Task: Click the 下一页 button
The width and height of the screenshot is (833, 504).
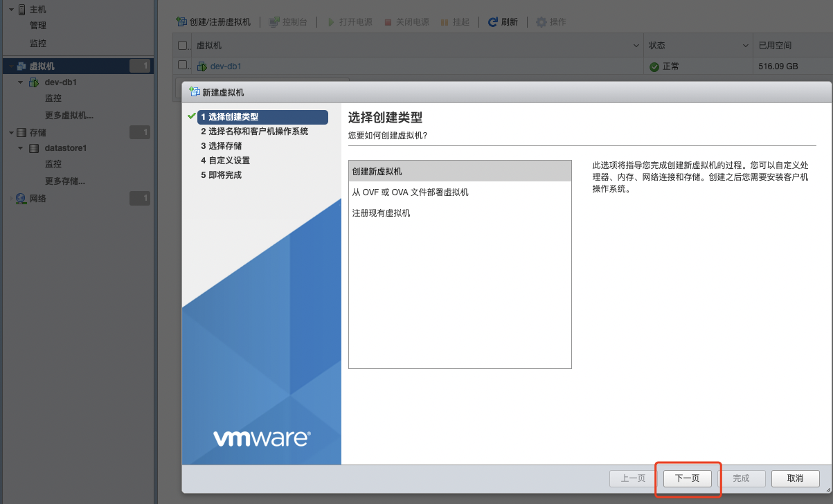Action: [687, 478]
